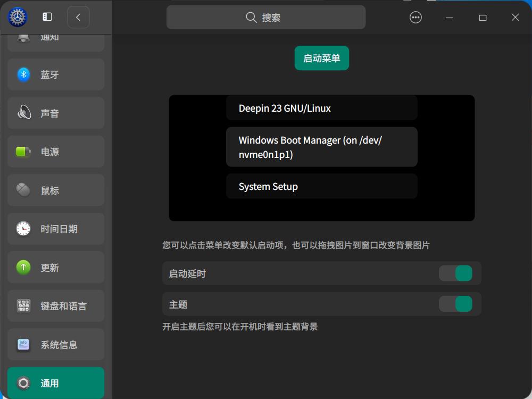Disable the 主题 theme toggle
The height and width of the screenshot is (399, 532).
[x=456, y=304]
